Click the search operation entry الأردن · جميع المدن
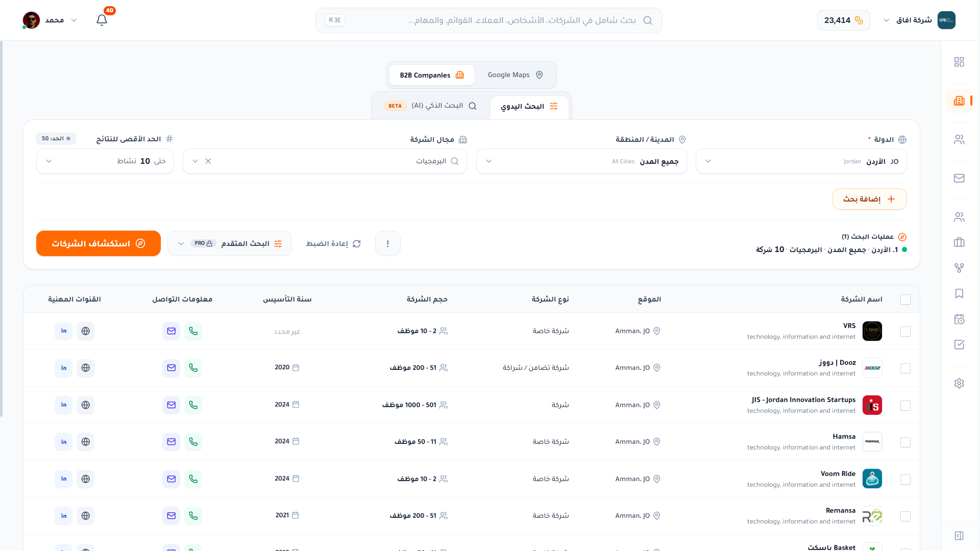The image size is (980, 551). (831, 249)
